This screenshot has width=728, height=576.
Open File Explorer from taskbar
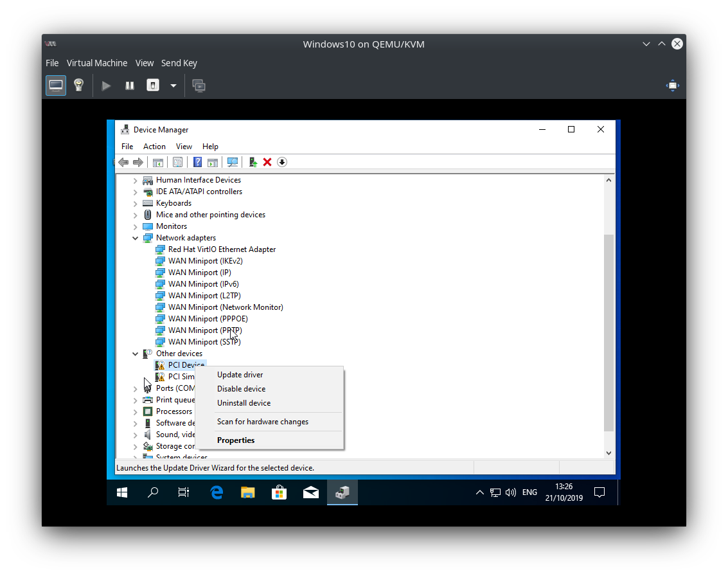click(x=248, y=492)
